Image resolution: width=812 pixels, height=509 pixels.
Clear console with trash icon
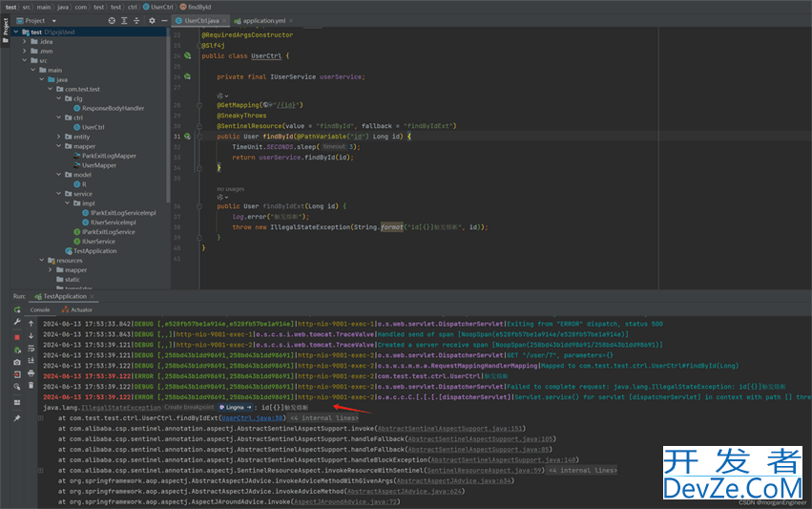[x=31, y=385]
